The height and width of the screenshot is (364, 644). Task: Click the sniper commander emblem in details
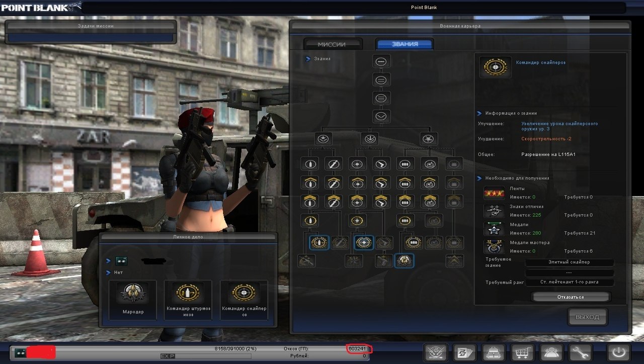[x=495, y=67]
